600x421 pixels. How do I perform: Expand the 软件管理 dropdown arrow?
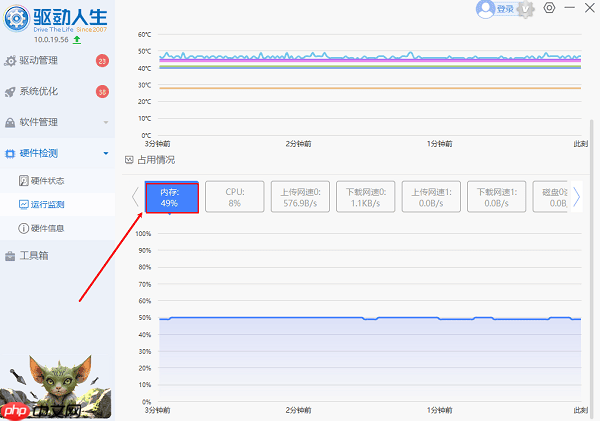point(106,122)
